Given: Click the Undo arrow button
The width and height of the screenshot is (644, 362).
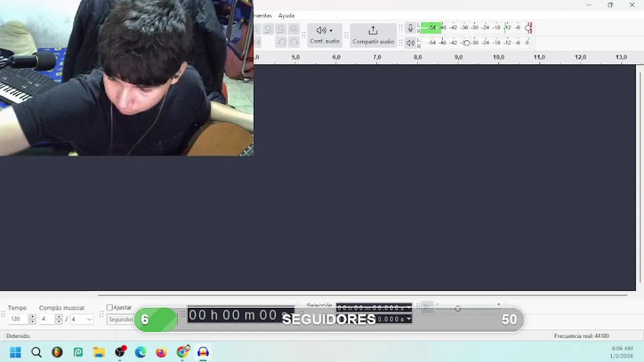Looking at the screenshot, I should click(282, 42).
